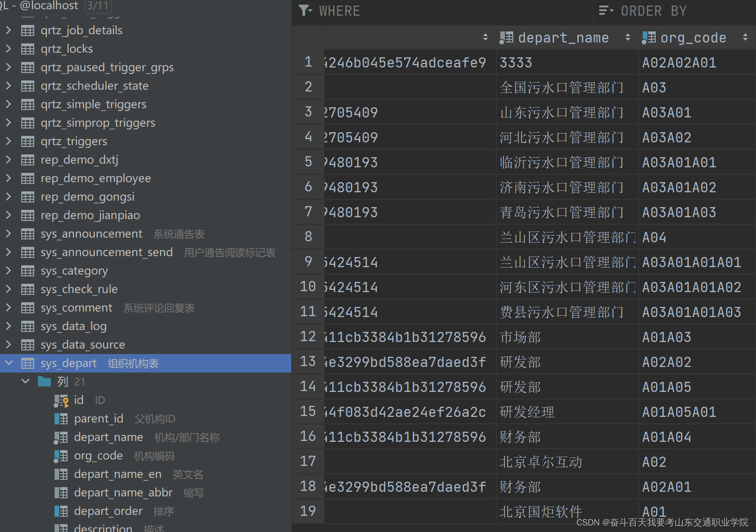Click the cell 北京卓尔互动
Screen dimensions: 756x532
[567, 462]
